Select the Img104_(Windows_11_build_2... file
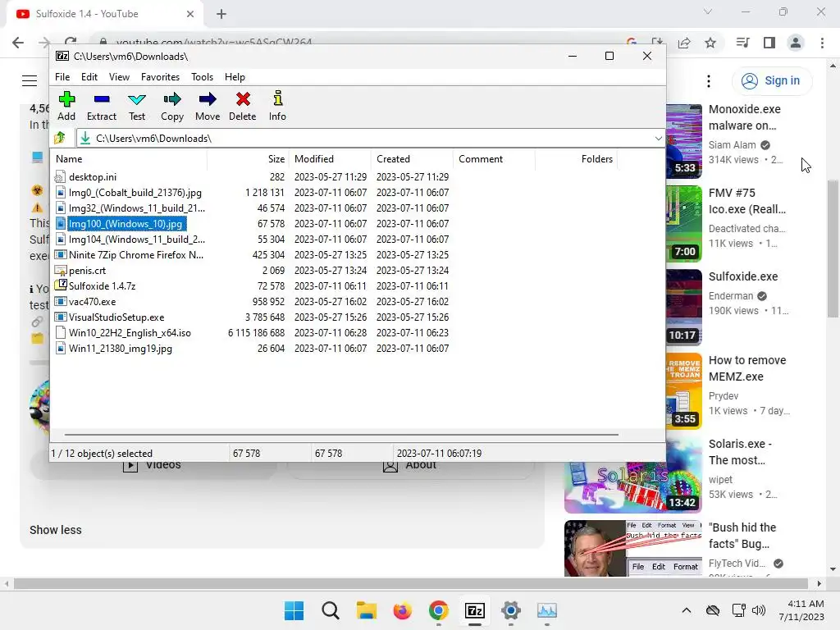Image resolution: width=840 pixels, height=630 pixels. pyautogui.click(x=137, y=239)
